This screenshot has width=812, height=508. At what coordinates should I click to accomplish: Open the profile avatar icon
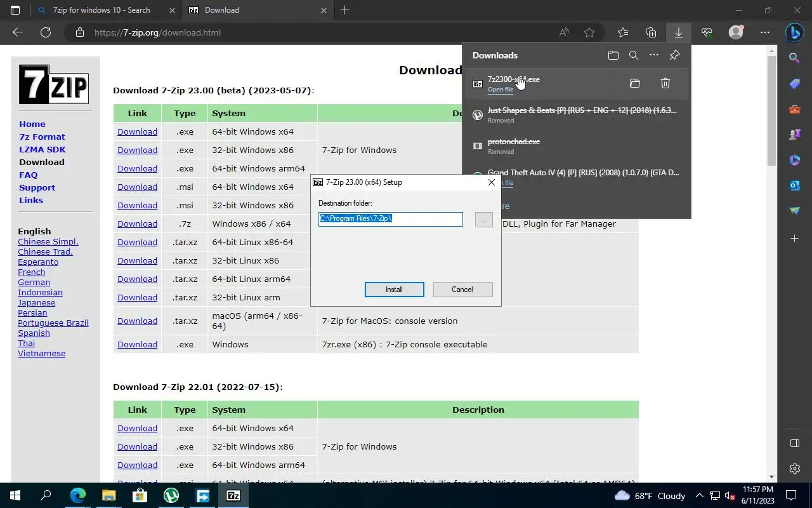point(736,32)
